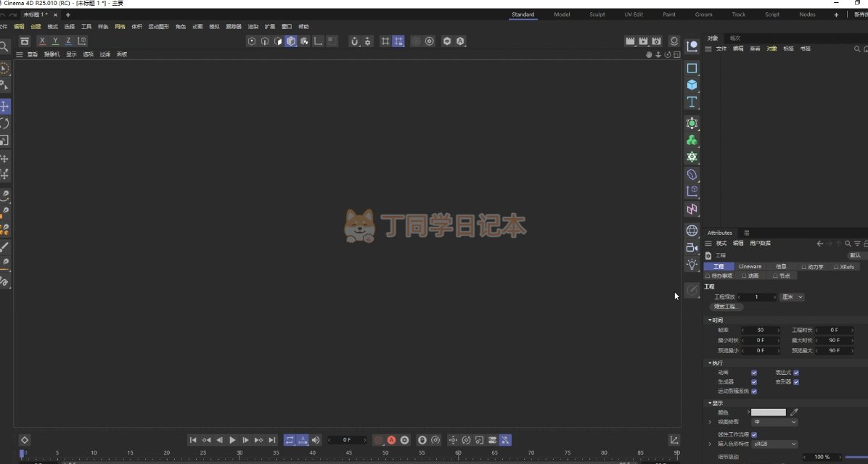Activate the highlighted model mode icon
Image resolution: width=868 pixels, height=464 pixels.
pyautogui.click(x=291, y=41)
